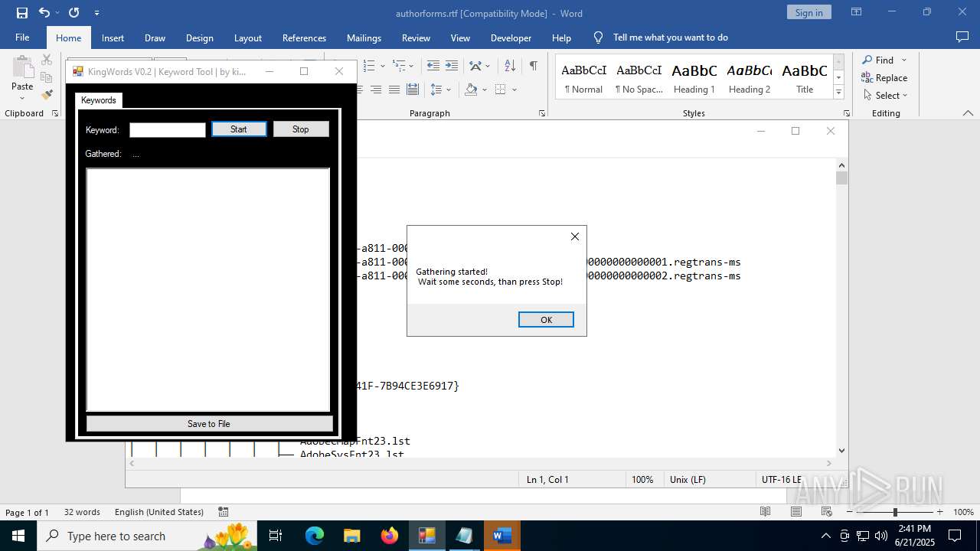Click the Redo/Repeat icon

(x=73, y=13)
